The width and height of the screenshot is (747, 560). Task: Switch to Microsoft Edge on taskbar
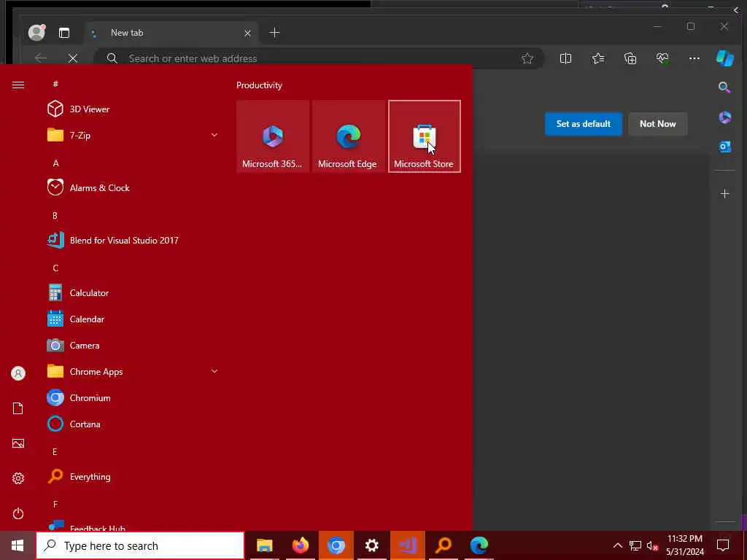tap(479, 545)
